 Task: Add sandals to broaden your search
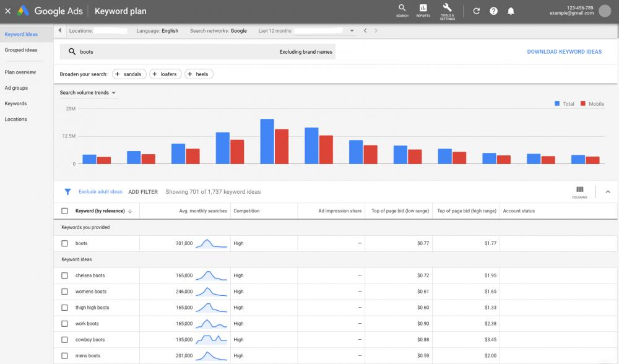pyautogui.click(x=129, y=74)
